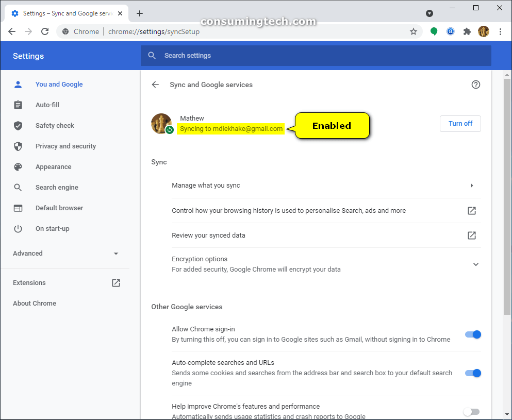Screen dimensions: 512x420
Task: Open On start-up settings
Action: click(52, 228)
